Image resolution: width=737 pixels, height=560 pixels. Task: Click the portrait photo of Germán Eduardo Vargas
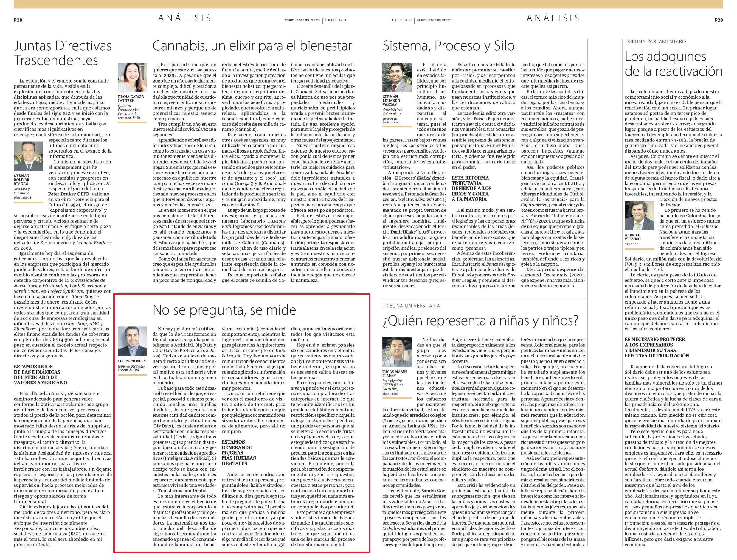point(397,77)
